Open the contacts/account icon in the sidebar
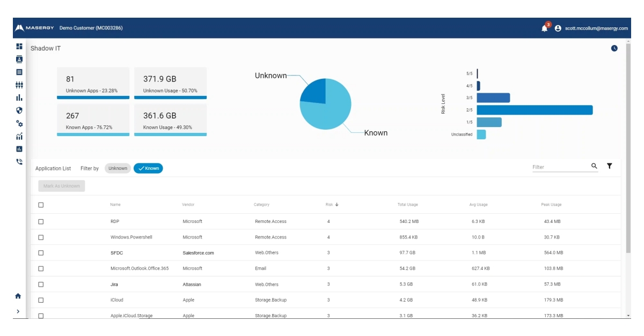The image size is (644, 336). (20, 58)
